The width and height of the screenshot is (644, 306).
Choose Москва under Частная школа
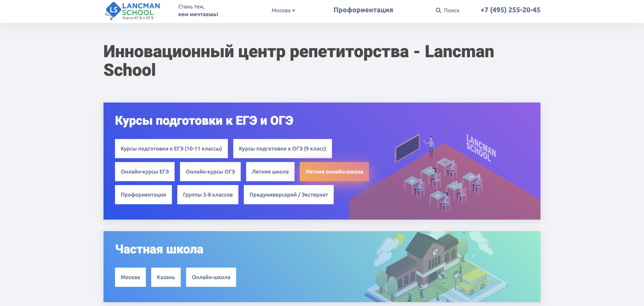[x=130, y=277]
